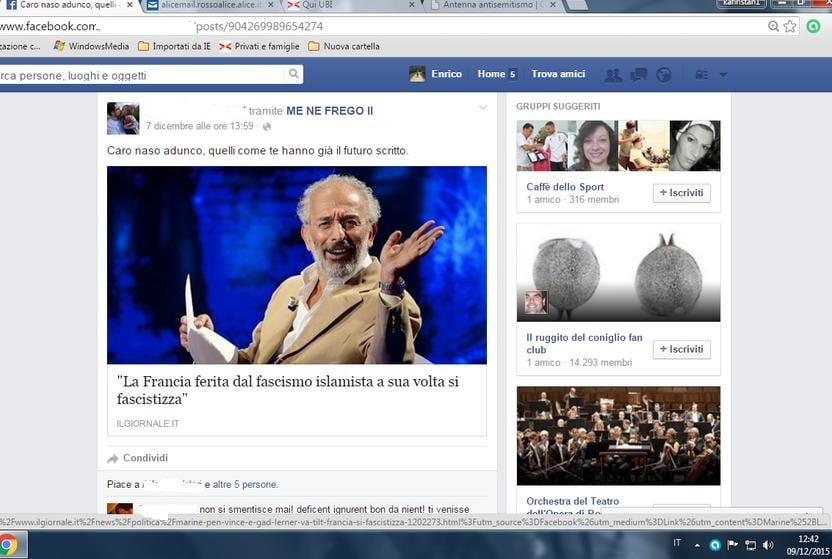
Task: Open Chrome from the taskbar
Action: tap(8, 545)
